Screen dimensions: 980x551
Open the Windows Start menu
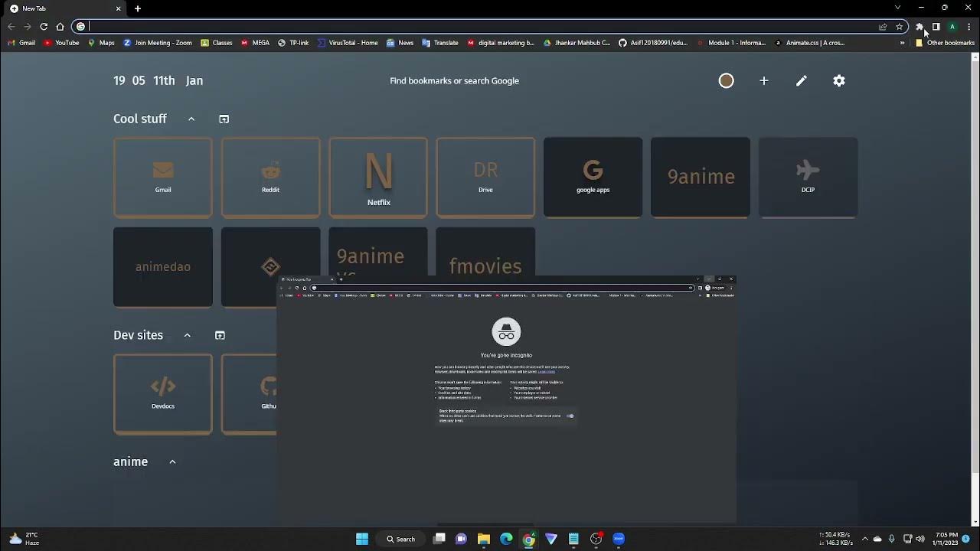(362, 539)
